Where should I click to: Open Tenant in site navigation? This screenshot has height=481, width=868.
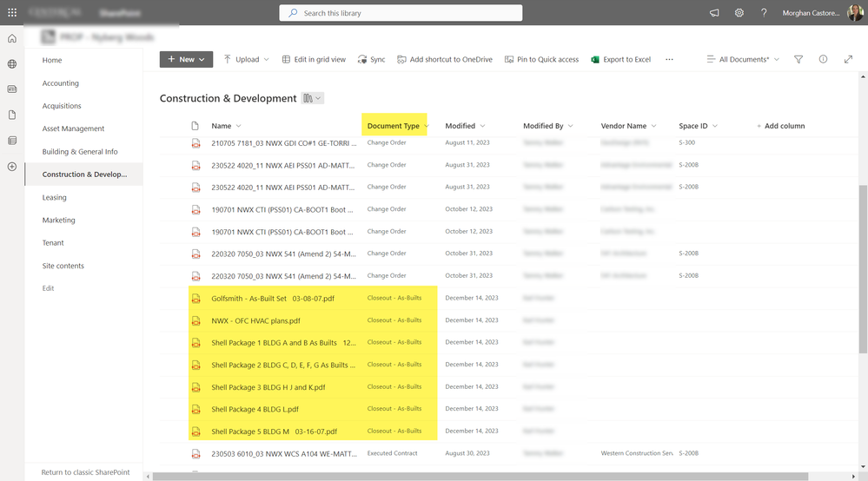(53, 243)
